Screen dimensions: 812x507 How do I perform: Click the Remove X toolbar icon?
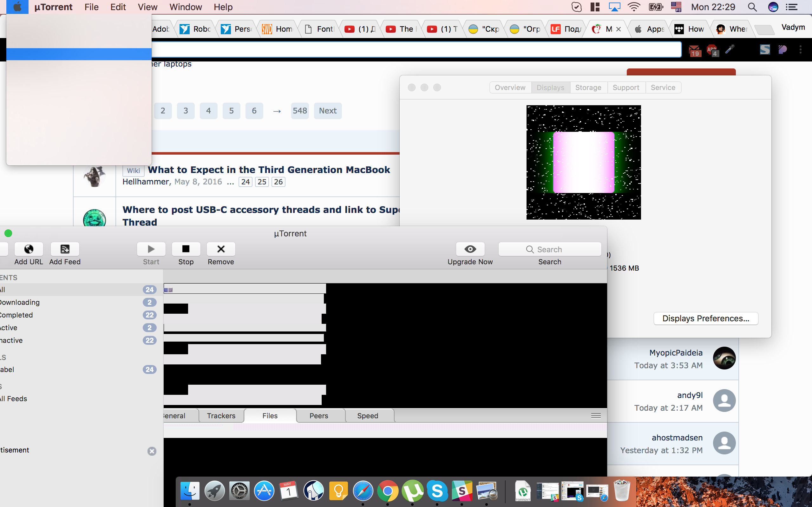[x=220, y=249]
